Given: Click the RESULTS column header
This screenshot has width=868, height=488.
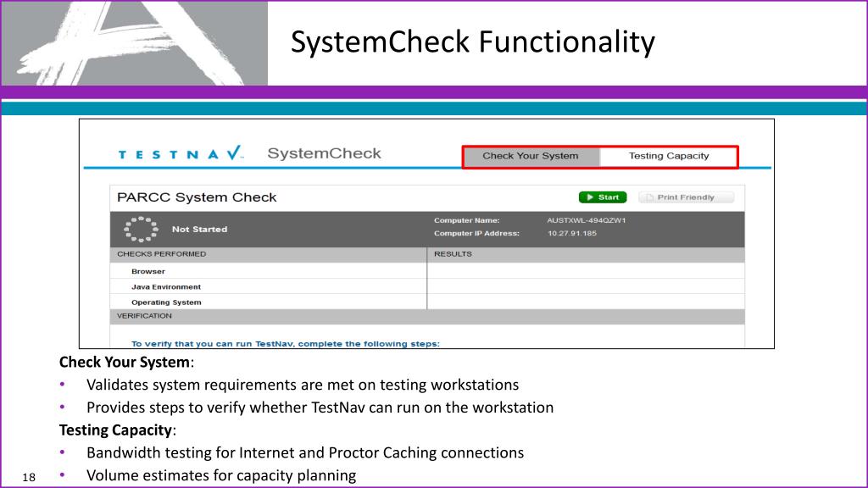Looking at the screenshot, I should tap(453, 254).
